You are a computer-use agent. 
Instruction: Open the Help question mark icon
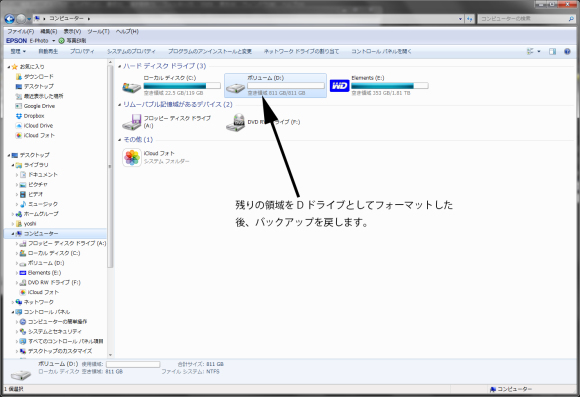click(x=567, y=51)
